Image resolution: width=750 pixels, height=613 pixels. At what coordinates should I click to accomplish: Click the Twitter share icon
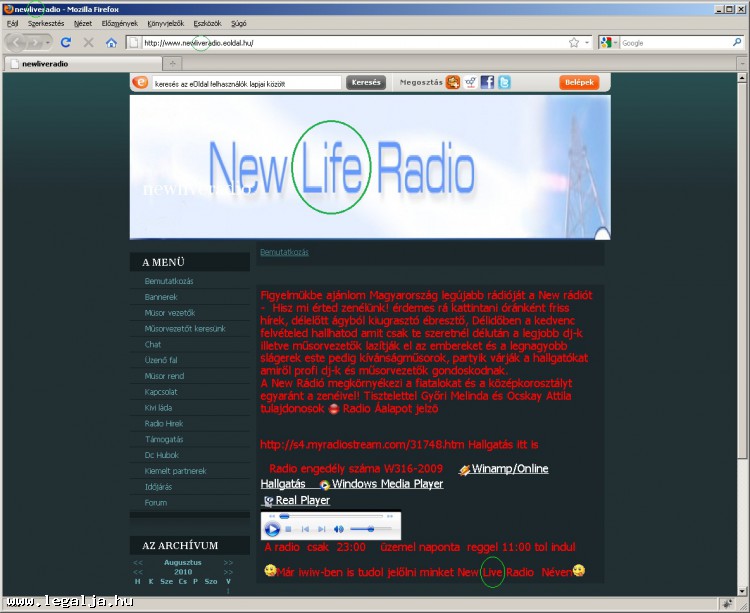click(504, 83)
